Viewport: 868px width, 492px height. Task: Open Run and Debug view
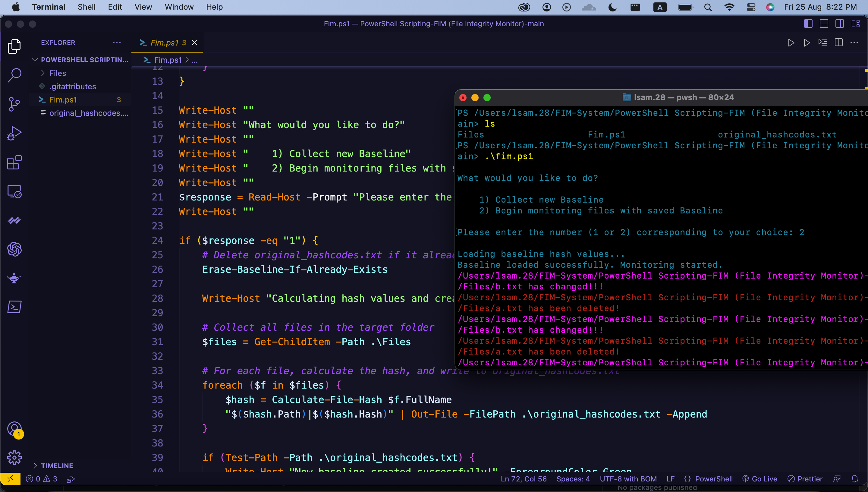click(14, 133)
